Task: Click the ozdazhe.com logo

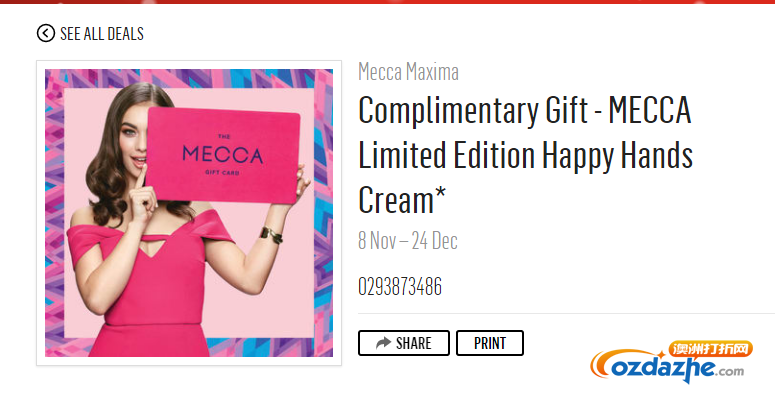Action: tap(672, 362)
